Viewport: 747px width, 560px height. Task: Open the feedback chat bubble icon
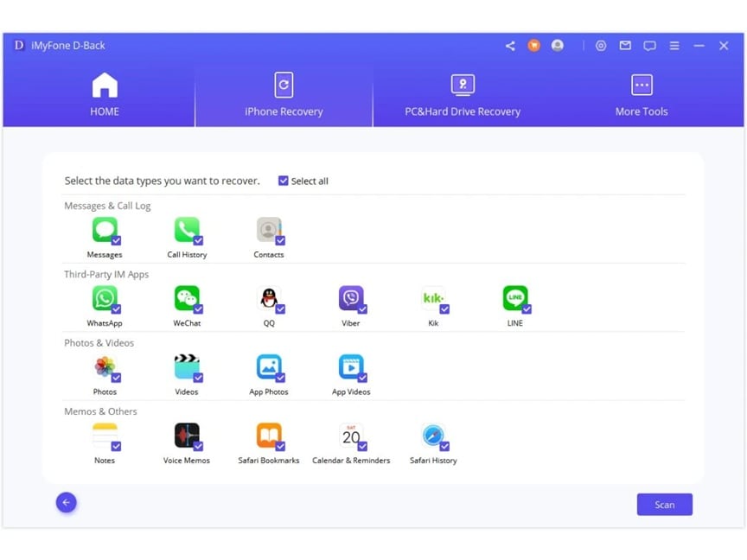click(649, 46)
